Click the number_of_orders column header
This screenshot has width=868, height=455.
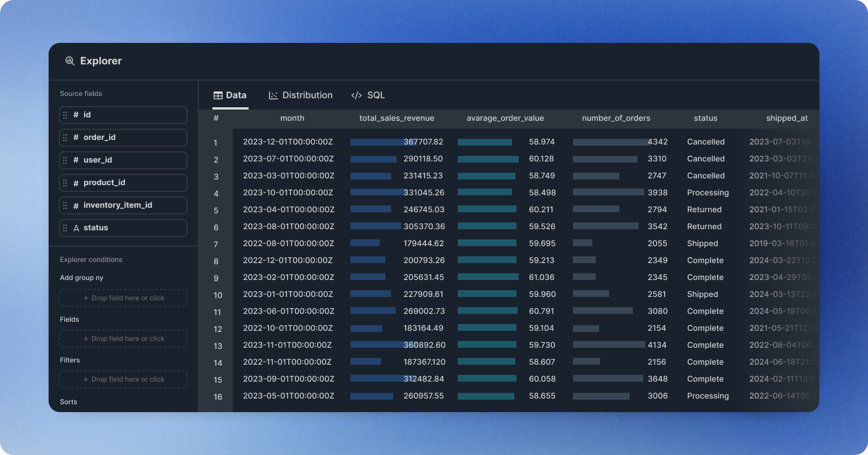616,119
